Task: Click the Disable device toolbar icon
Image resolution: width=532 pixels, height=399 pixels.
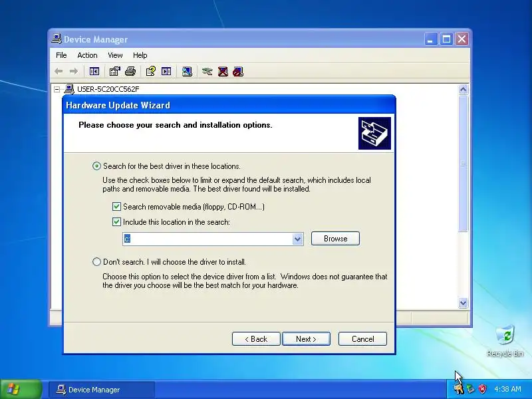Action: [238, 71]
